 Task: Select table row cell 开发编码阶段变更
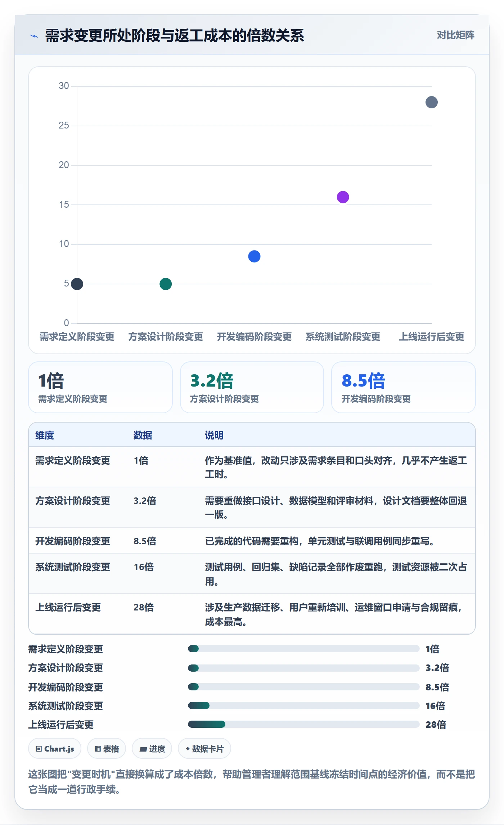(x=73, y=541)
